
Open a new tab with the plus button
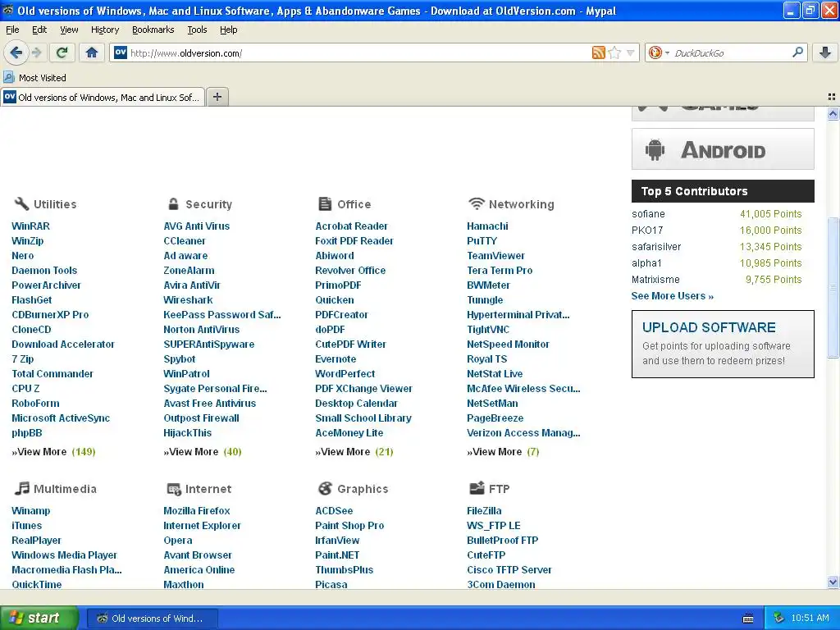click(217, 97)
